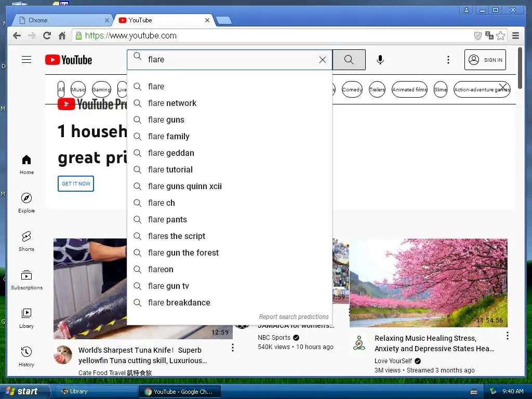Choose the 'flare gun tv' suggestion

[x=229, y=286]
